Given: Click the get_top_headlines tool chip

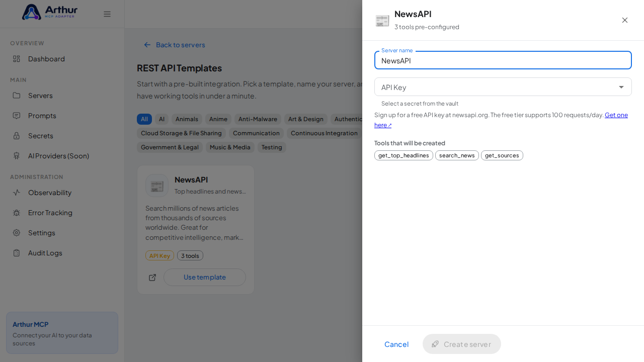Looking at the screenshot, I should pyautogui.click(x=404, y=155).
